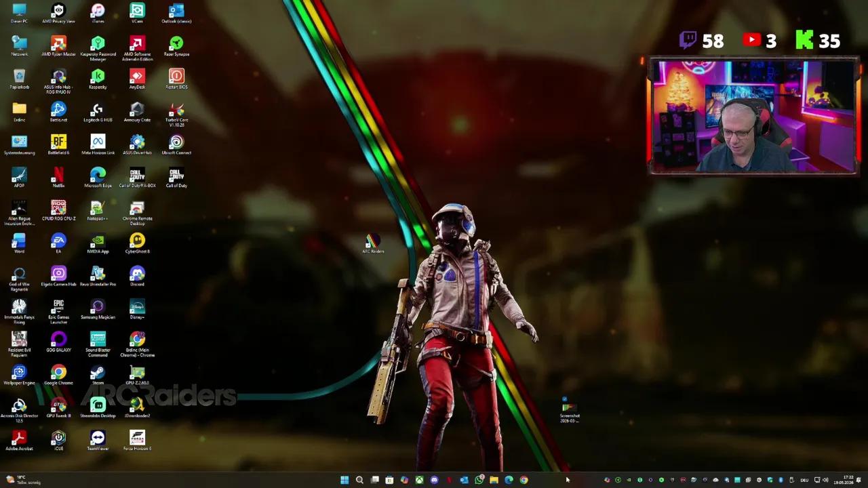
Task: Select the Papierkorb recycle bin
Action: (19, 79)
